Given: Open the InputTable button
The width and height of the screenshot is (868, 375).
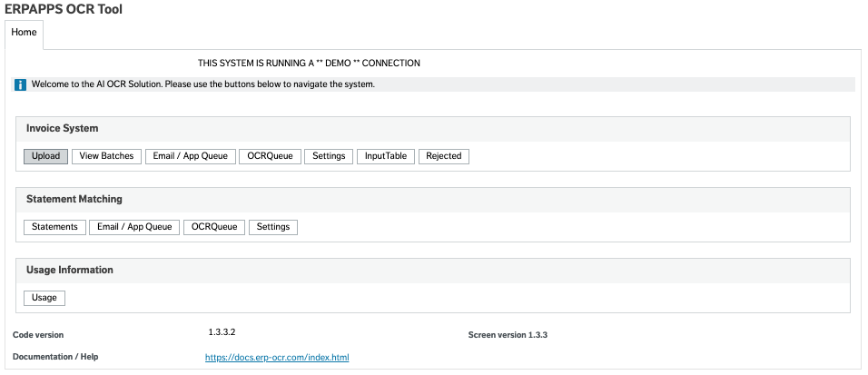Looking at the screenshot, I should coord(386,156).
